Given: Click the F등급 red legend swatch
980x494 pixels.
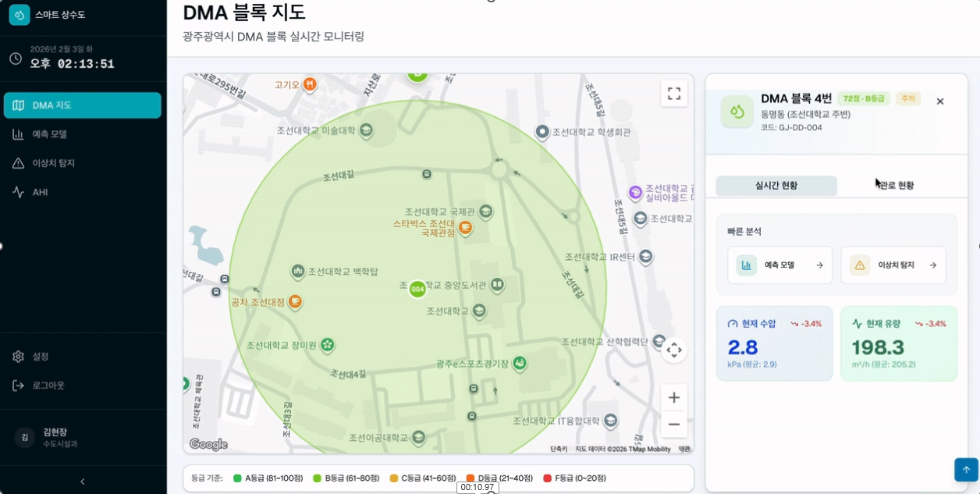Looking at the screenshot, I should coord(547,478).
